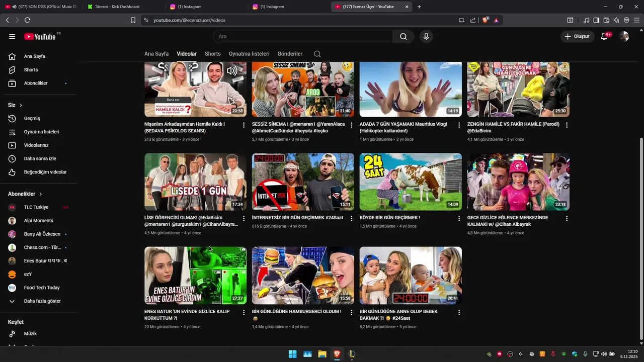Screen dimensions: 644x362
Task: Reload the page in the browser
Action: click(27, 20)
